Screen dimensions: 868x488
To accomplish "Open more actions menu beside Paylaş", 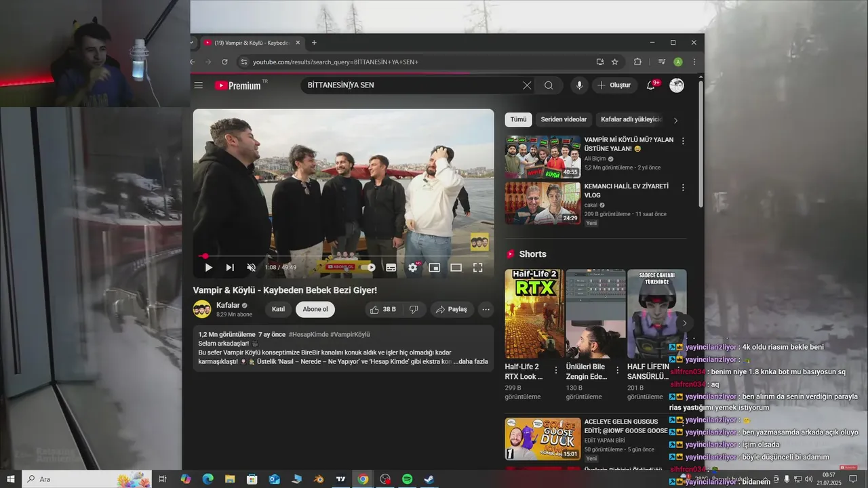I will pyautogui.click(x=486, y=309).
